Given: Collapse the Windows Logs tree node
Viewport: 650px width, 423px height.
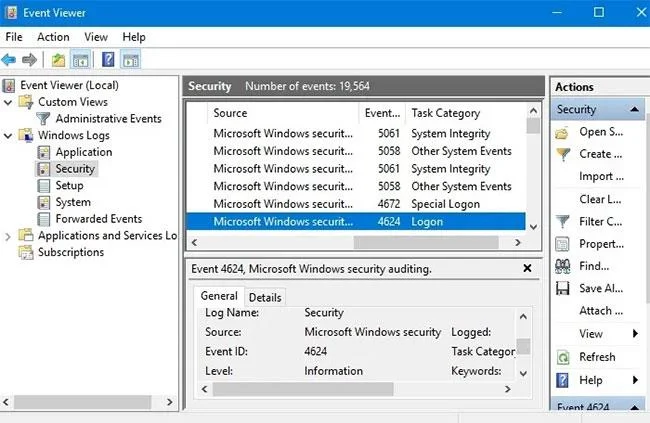Looking at the screenshot, I should (x=8, y=136).
